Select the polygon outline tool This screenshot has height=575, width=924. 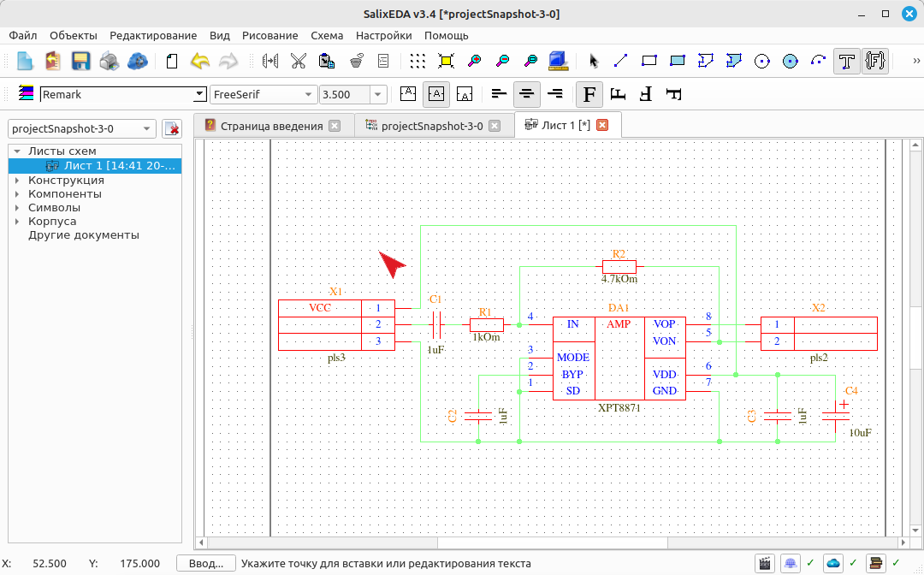pos(705,61)
